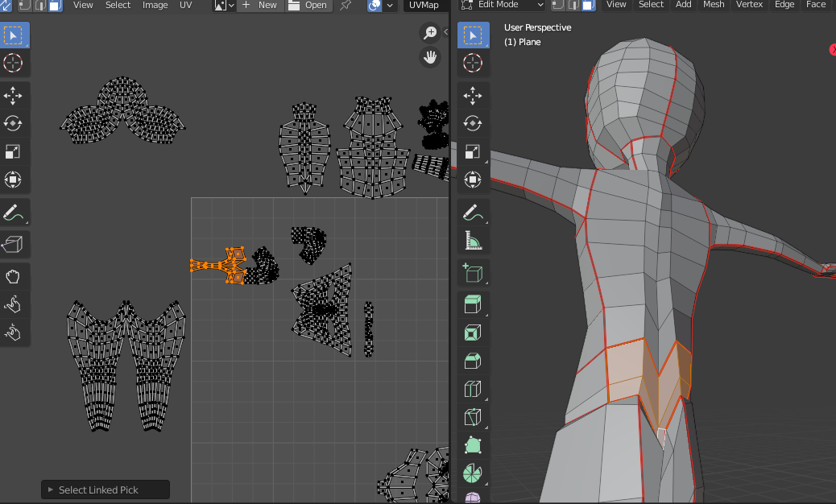Viewport: 836px width, 504px height.
Task: Select the Loop Cut tool
Action: pos(473,390)
